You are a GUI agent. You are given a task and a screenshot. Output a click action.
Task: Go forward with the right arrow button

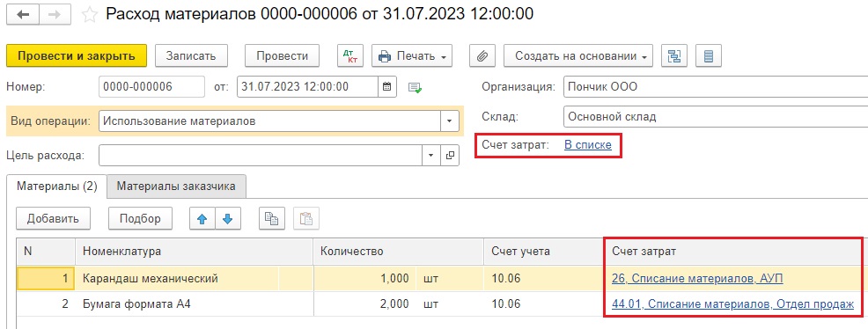coord(55,15)
